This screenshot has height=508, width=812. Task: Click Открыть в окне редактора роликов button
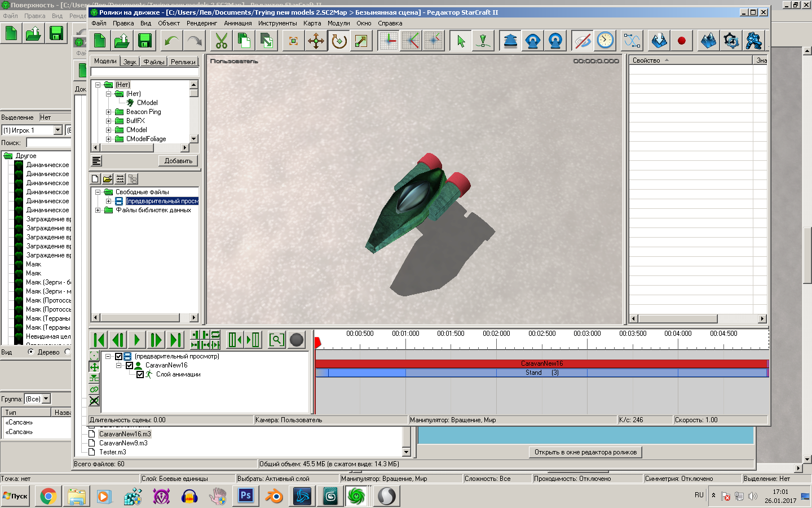coord(585,452)
